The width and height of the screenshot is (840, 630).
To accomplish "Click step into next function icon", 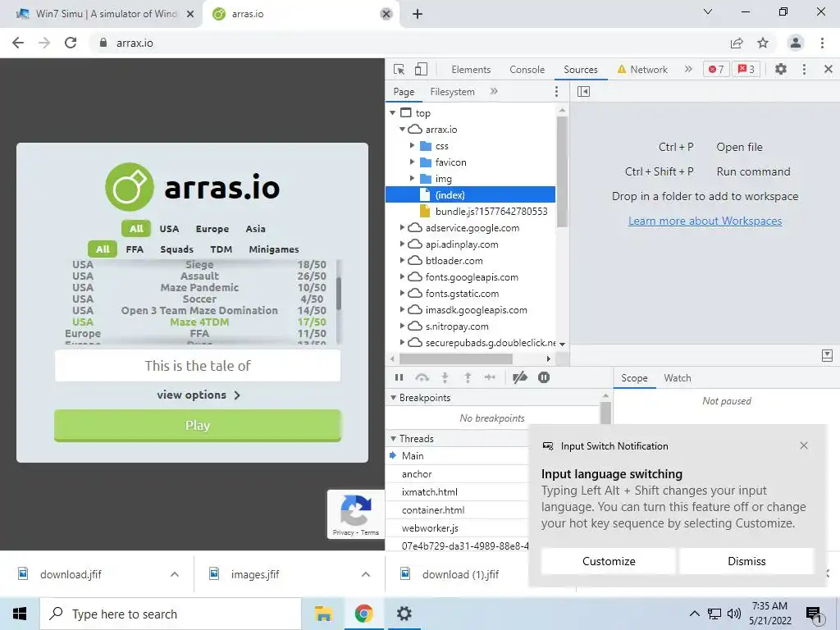I will [445, 377].
